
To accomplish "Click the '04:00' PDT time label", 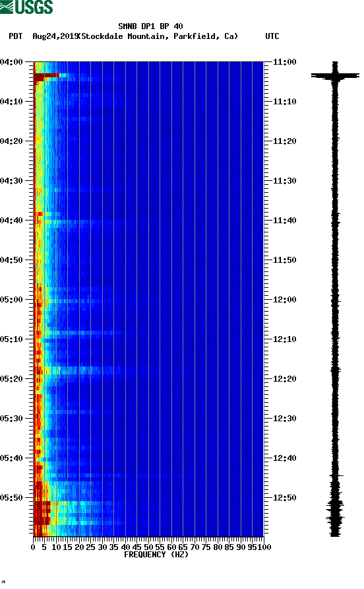I will (x=12, y=62).
